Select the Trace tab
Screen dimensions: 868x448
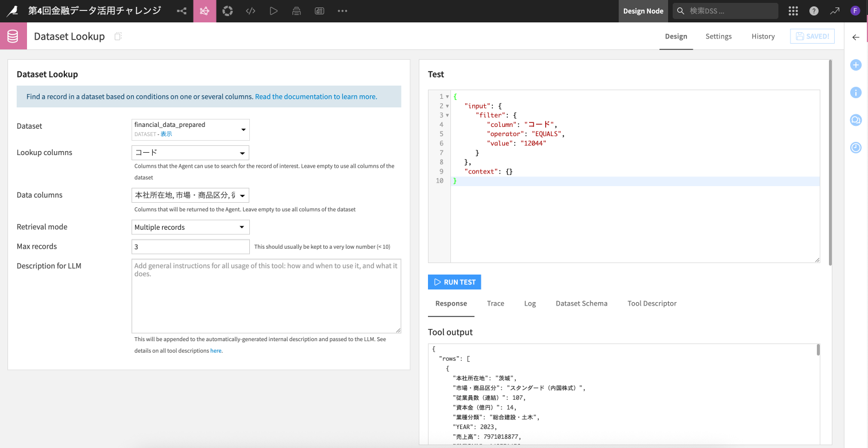click(x=495, y=303)
